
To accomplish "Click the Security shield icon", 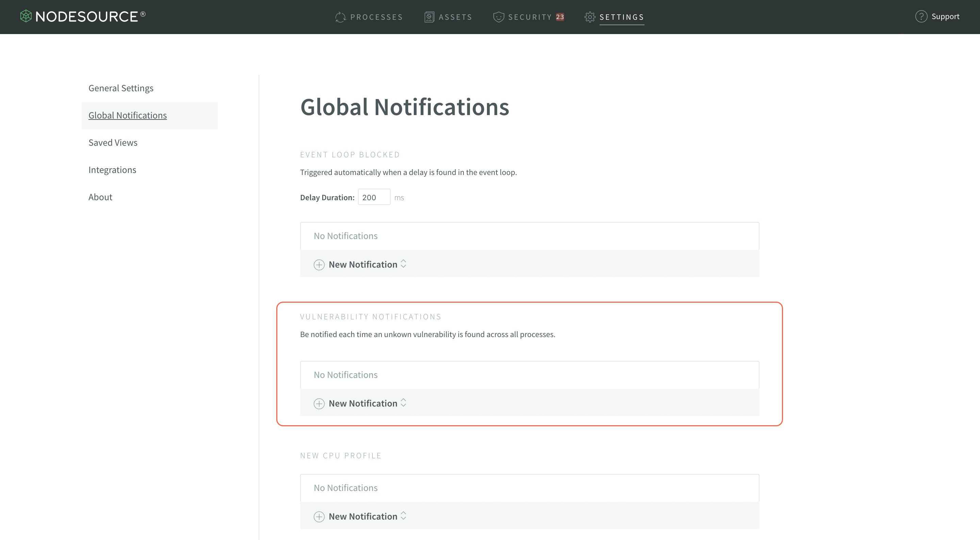I will [x=499, y=17].
